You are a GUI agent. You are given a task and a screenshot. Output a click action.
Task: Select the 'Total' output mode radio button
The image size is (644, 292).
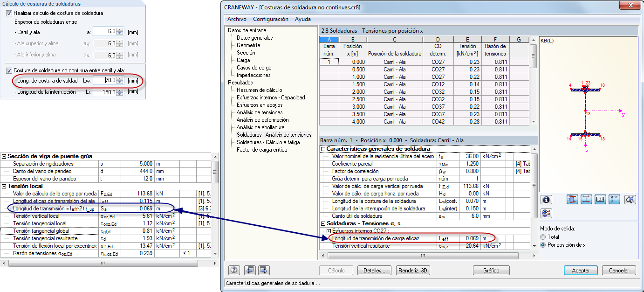pyautogui.click(x=543, y=237)
